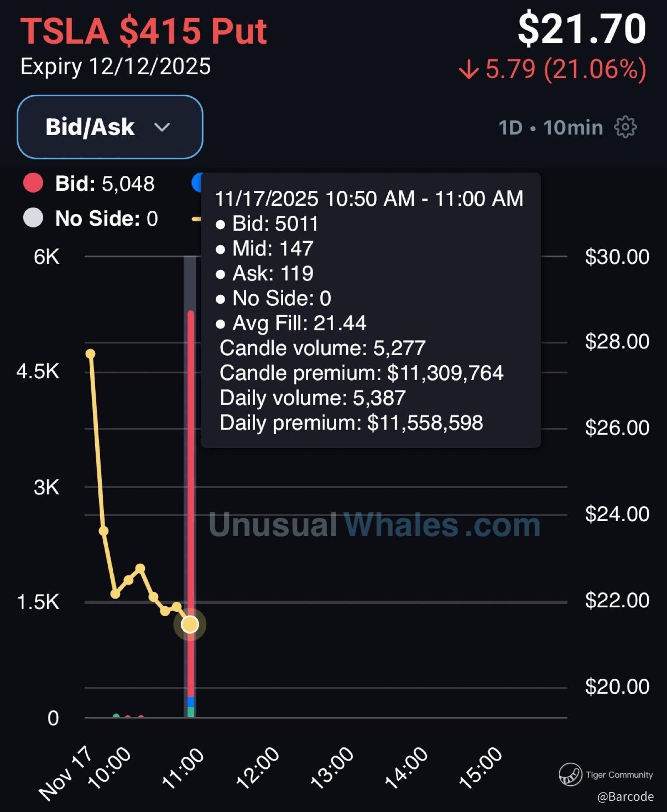Toggle the blue legend dot beside Bid

pyautogui.click(x=197, y=183)
